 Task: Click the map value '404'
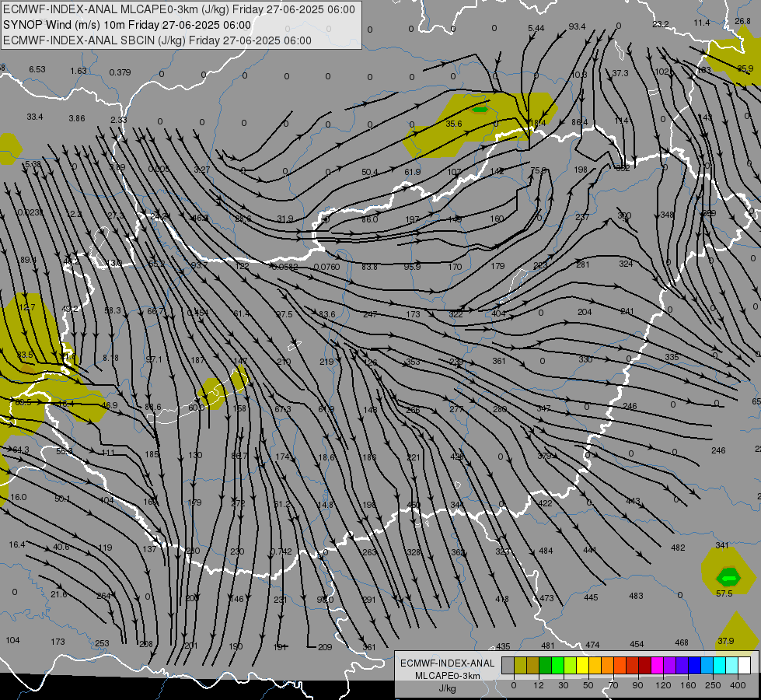[498, 313]
